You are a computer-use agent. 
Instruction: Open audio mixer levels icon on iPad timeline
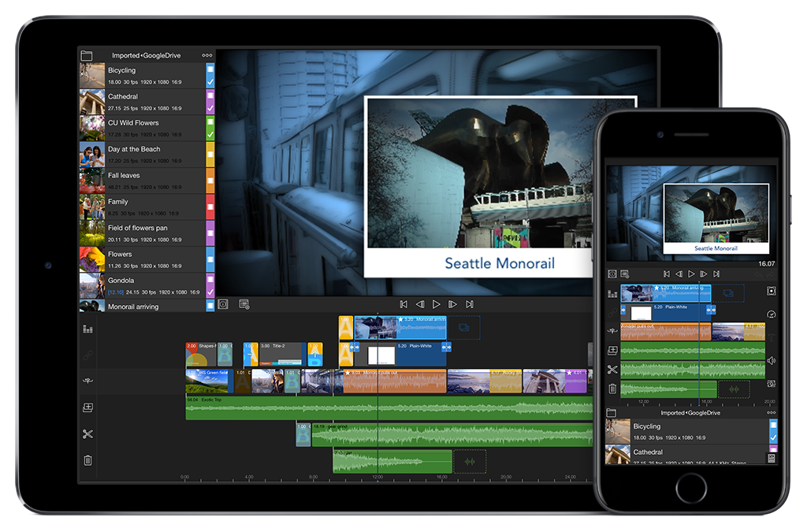(x=87, y=329)
